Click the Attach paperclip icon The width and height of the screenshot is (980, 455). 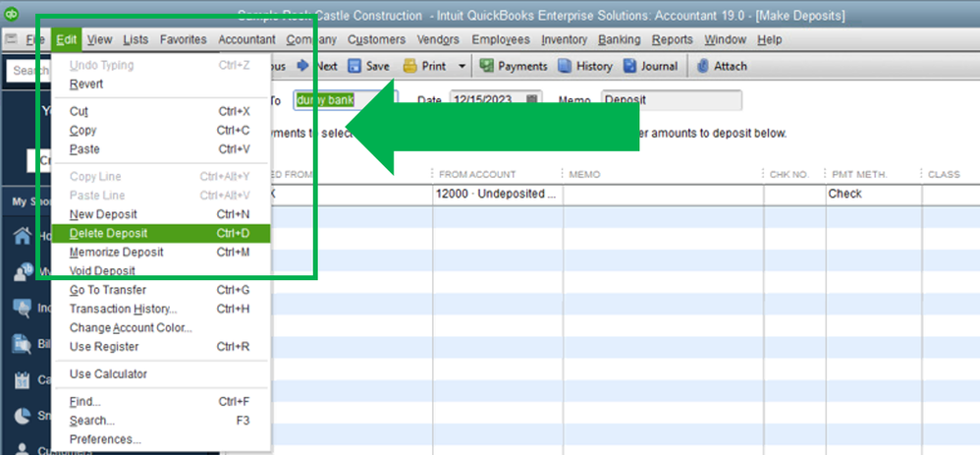702,66
